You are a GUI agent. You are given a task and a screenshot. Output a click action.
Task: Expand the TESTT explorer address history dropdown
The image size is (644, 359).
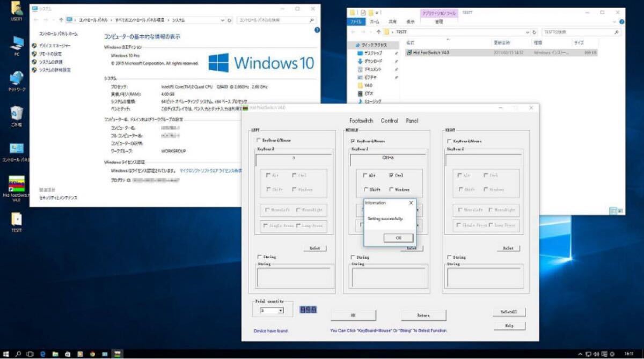[527, 32]
